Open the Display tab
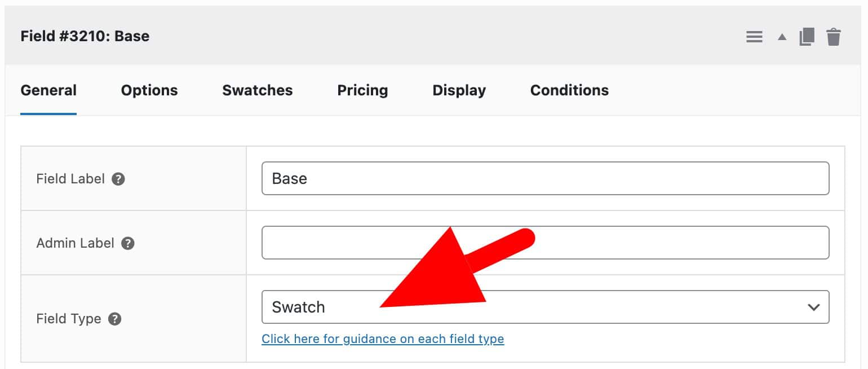Image resolution: width=868 pixels, height=369 pixels. tap(459, 90)
